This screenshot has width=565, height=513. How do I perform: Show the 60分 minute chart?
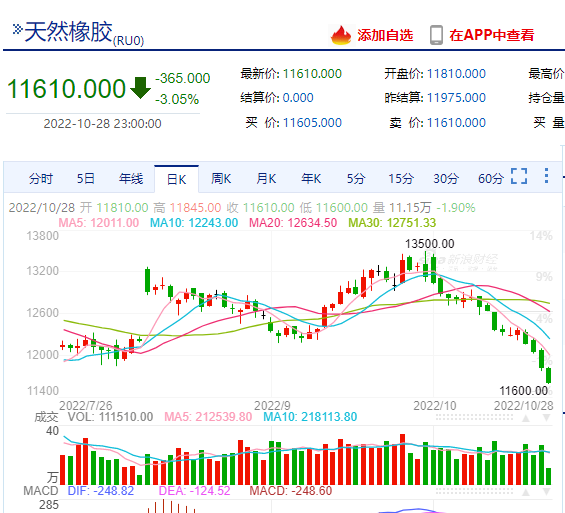pos(491,178)
